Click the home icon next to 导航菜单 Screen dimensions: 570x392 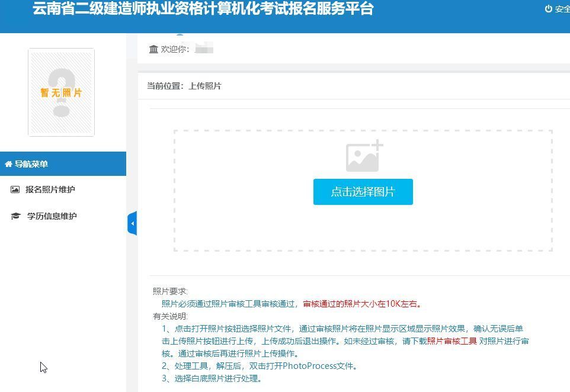click(x=8, y=164)
